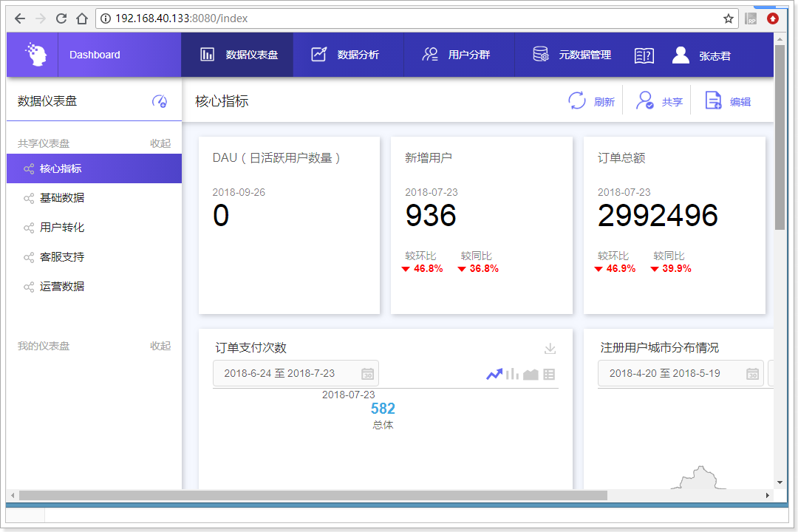This screenshot has height=532, width=798.
Task: Open the 数据分析 navigation tab
Action: [x=346, y=55]
